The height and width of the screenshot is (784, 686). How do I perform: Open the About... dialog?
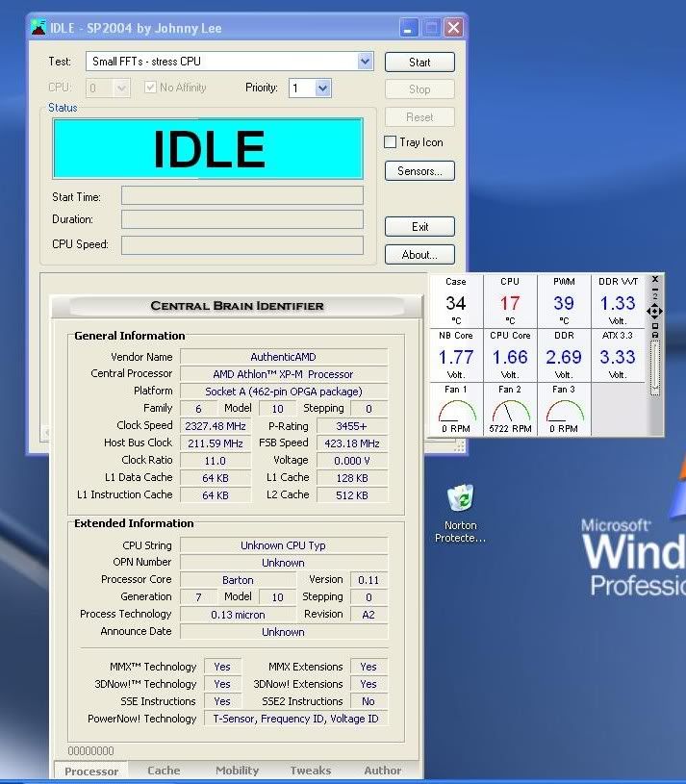(x=419, y=255)
